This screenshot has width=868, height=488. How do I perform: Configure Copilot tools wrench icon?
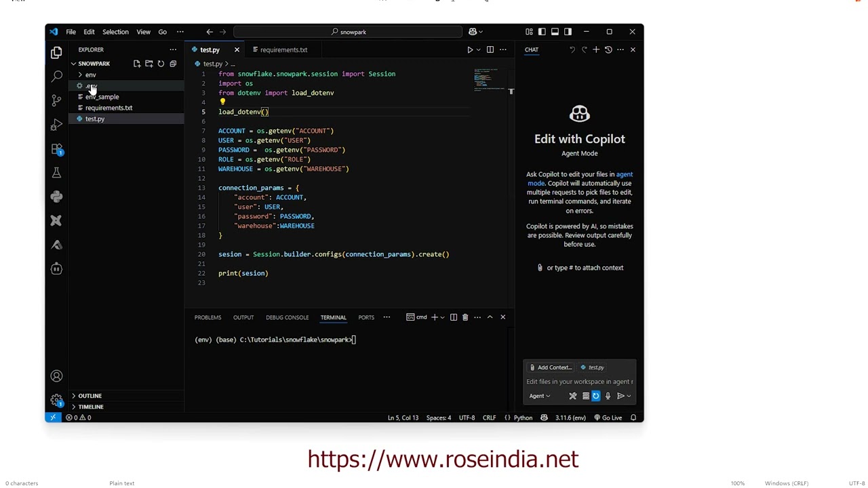[573, 396]
